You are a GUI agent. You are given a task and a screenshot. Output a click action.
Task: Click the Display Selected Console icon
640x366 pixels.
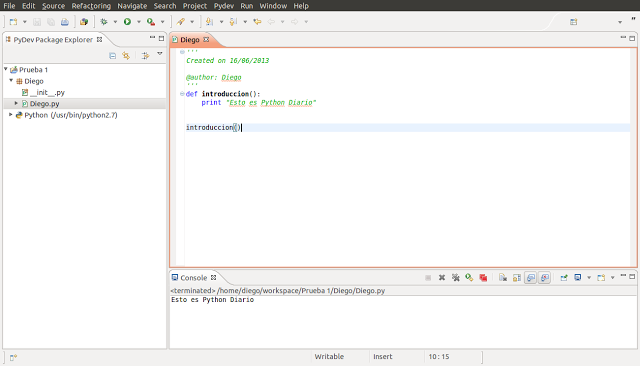point(578,277)
